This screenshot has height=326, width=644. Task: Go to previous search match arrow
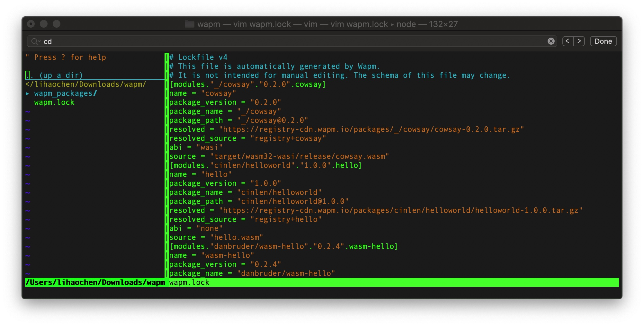point(568,41)
